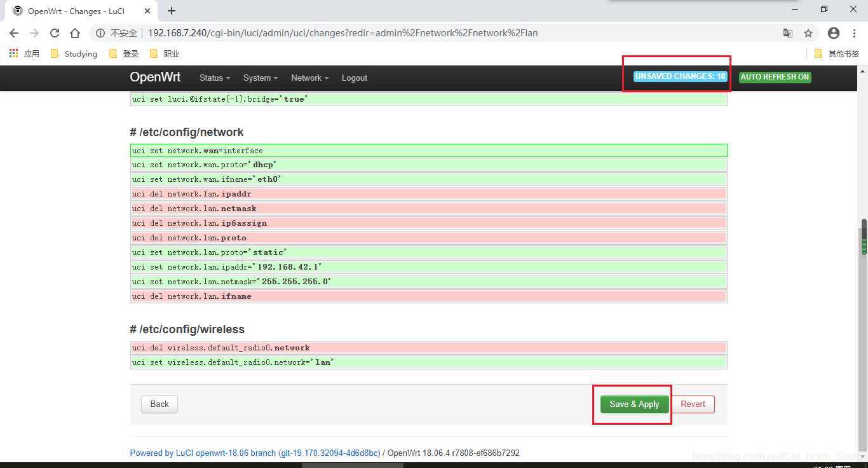Open the Studying bookmark folder

74,54
